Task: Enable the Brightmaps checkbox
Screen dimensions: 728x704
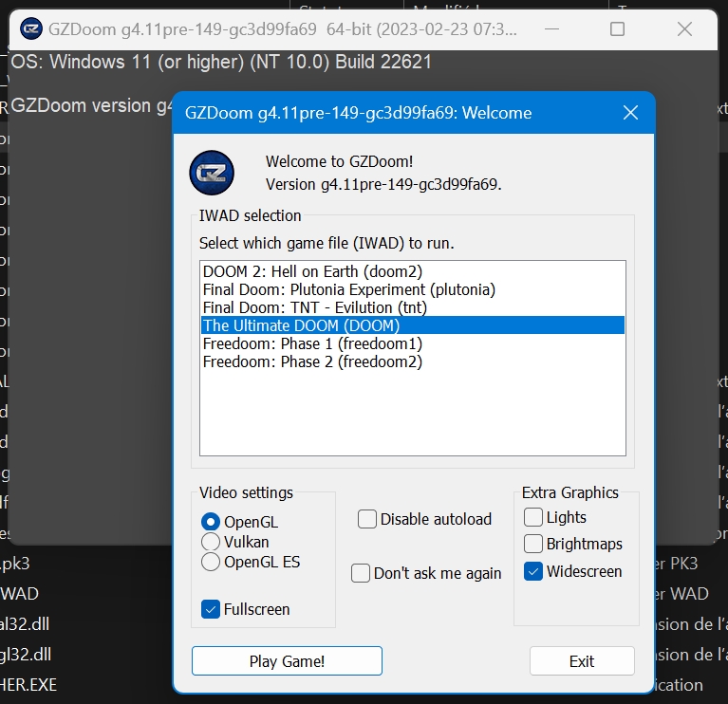Action: point(533,545)
